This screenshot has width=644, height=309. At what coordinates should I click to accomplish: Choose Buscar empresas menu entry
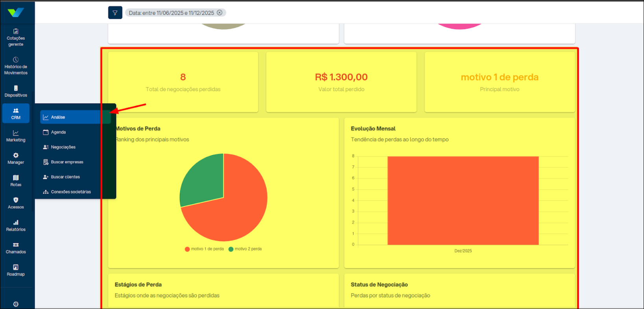(67, 162)
